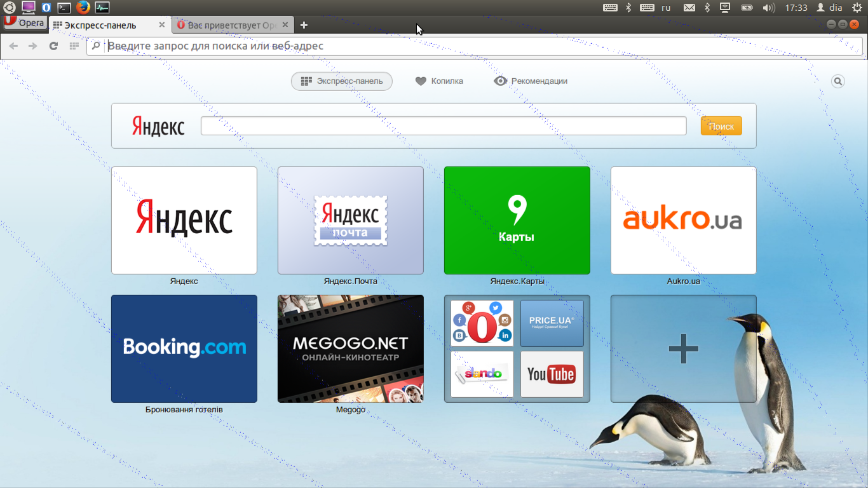
Task: Launch Terminal from the top panel
Action: coord(64,8)
